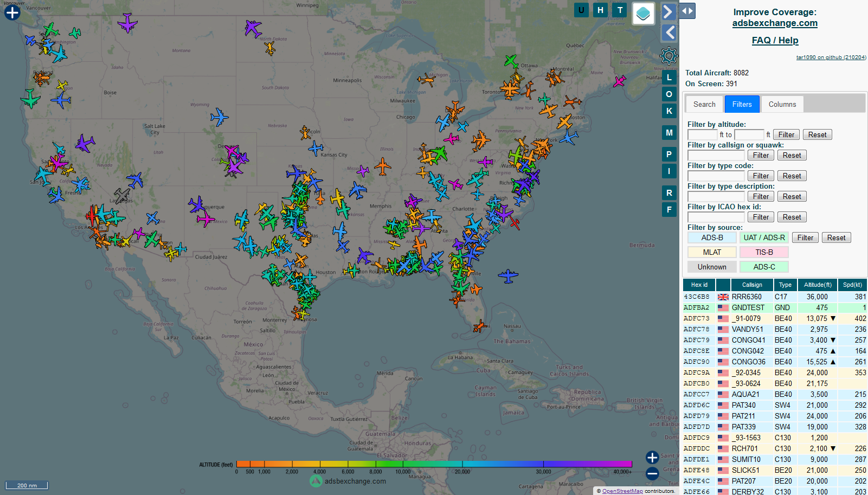Image resolution: width=868 pixels, height=495 pixels.
Task: Sort table by Spd(kt) column
Action: (x=852, y=285)
